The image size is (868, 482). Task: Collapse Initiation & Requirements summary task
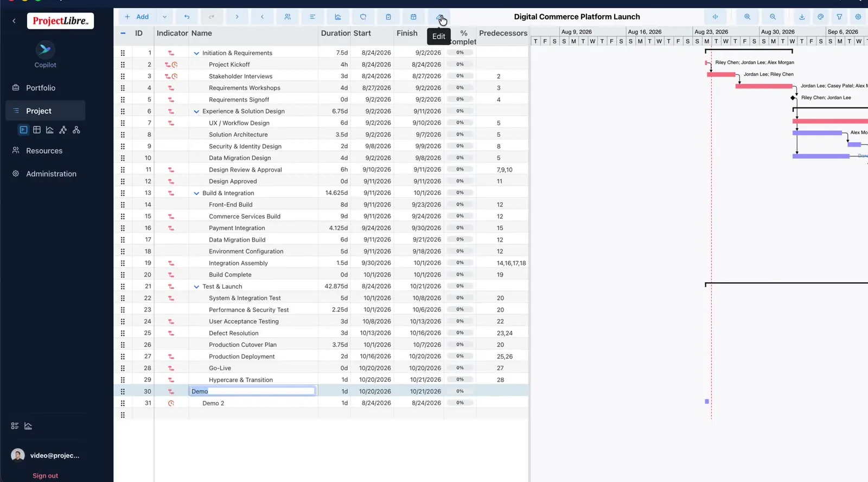click(x=196, y=53)
